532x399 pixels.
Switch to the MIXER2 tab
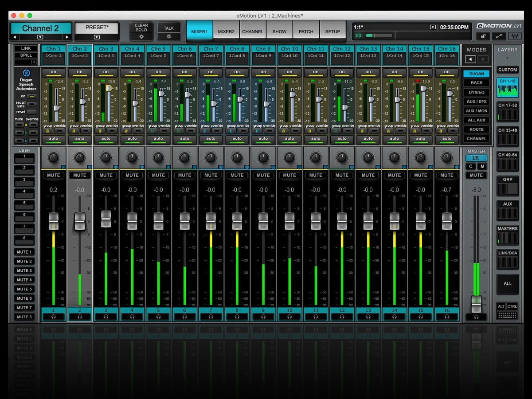[226, 31]
